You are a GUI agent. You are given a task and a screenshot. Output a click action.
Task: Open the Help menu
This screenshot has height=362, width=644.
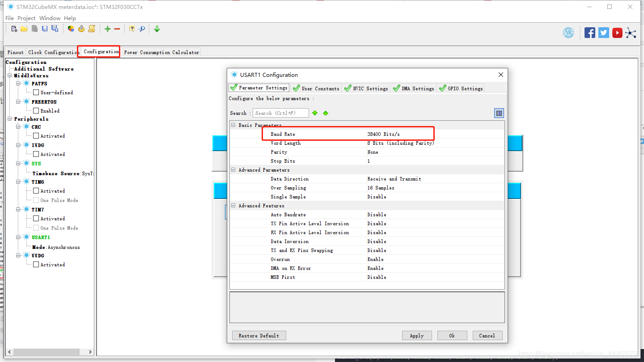pyautogui.click(x=70, y=18)
